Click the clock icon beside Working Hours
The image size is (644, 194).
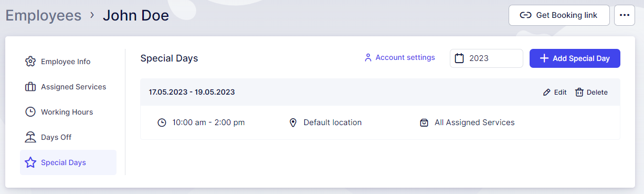pos(30,112)
